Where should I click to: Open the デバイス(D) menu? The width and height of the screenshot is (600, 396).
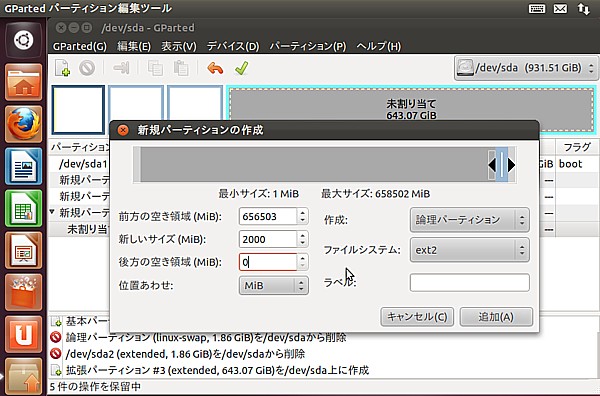(233, 46)
